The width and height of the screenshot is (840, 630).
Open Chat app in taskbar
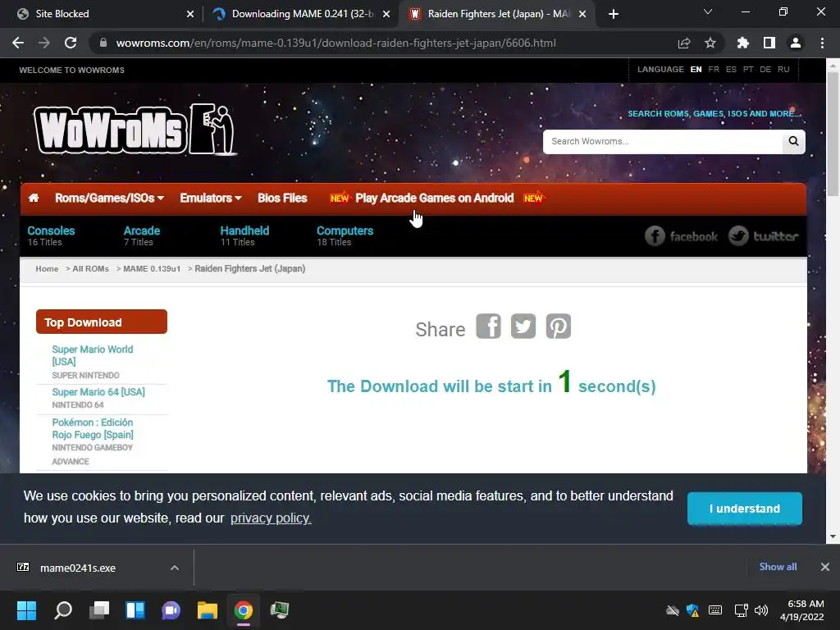(171, 610)
